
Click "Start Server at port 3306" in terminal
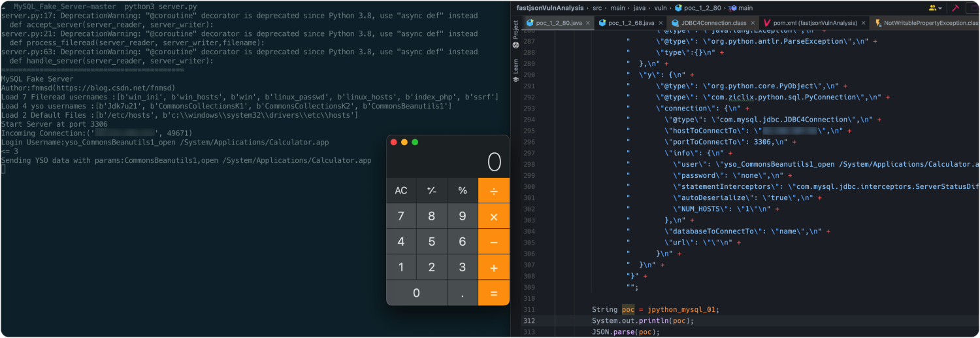[x=54, y=124]
